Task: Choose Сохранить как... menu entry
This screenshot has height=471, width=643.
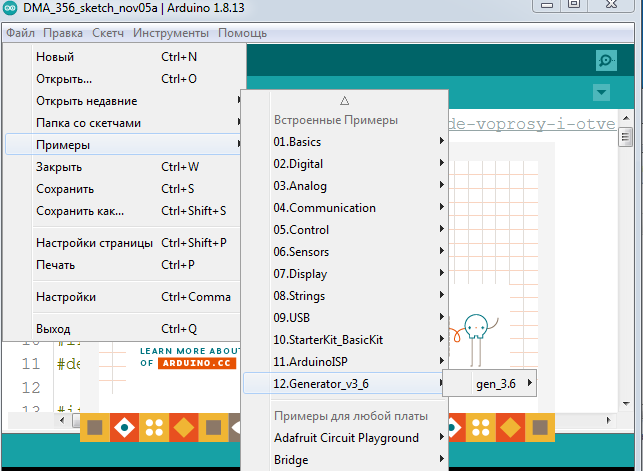Action: (80, 211)
